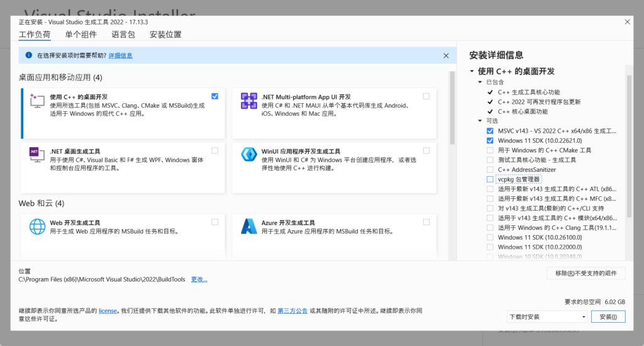Click the Web development build tools globe icon
This screenshot has height=346, width=644.
38,226
